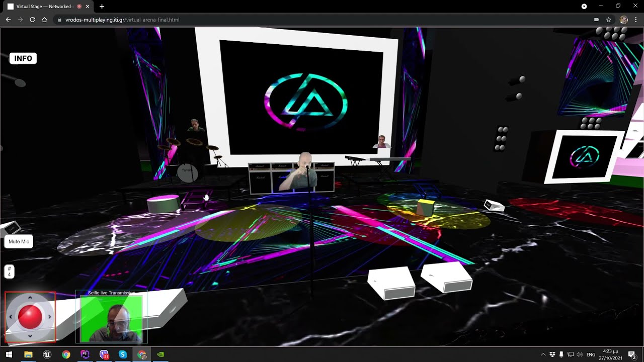This screenshot has height=362, width=644.
Task: Open Windows Start menu
Action: [9, 354]
